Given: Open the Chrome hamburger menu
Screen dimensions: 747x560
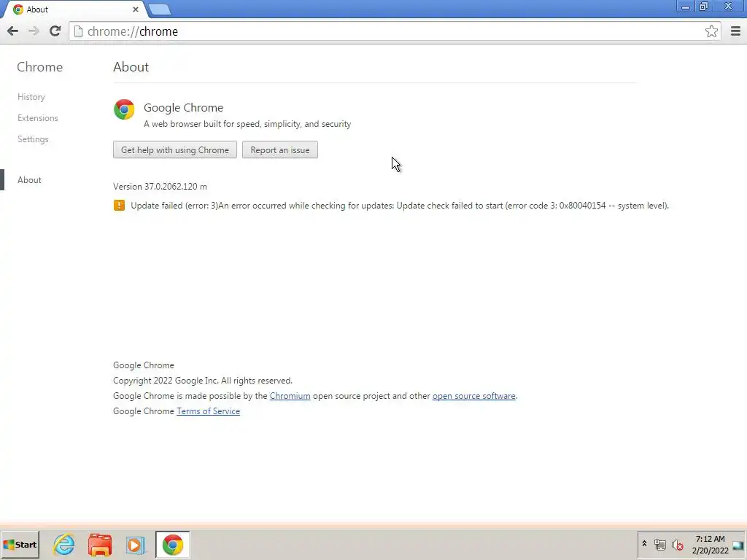Looking at the screenshot, I should click(735, 31).
